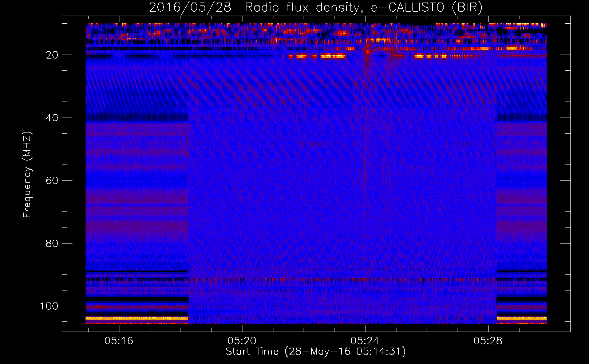Click the '05:28' time tick label
Screen dimensions: 589x364
488,341
